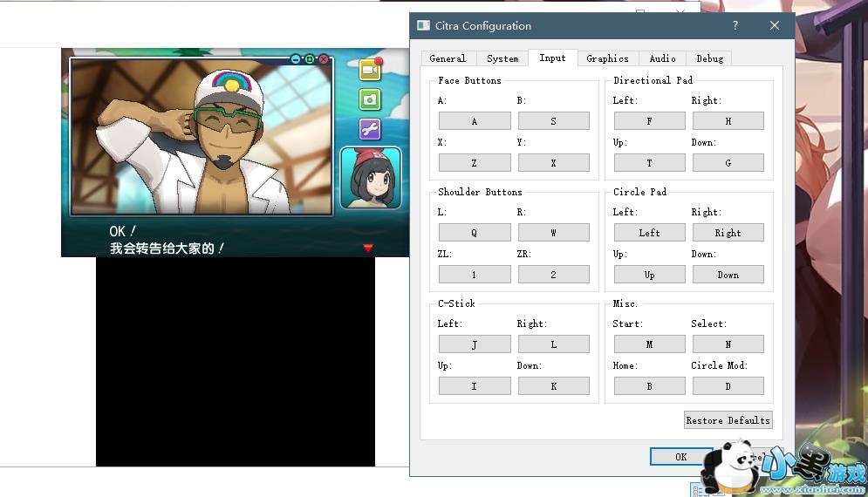The image size is (868, 497).
Task: Click Restore Defaults button
Action: point(728,420)
